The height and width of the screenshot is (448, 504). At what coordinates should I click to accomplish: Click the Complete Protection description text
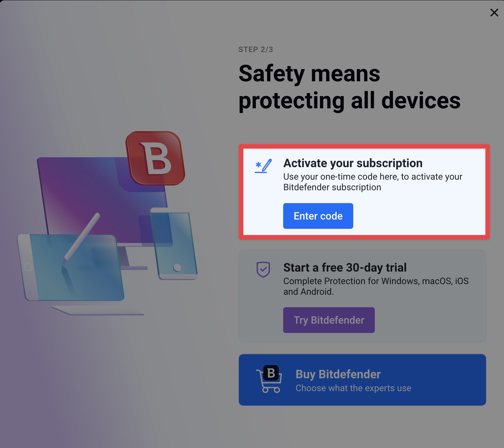376,286
